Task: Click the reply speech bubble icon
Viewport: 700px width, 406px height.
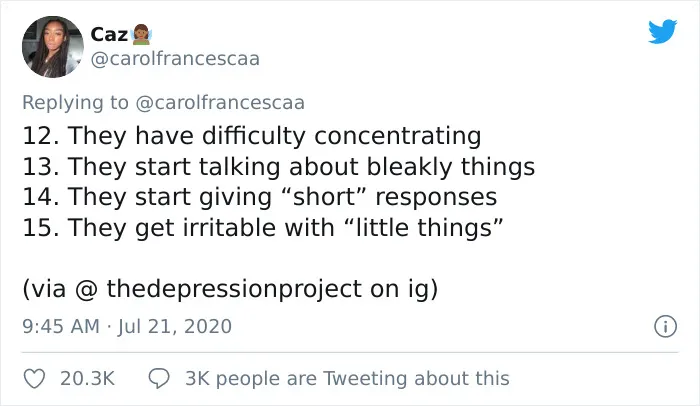Action: (159, 379)
